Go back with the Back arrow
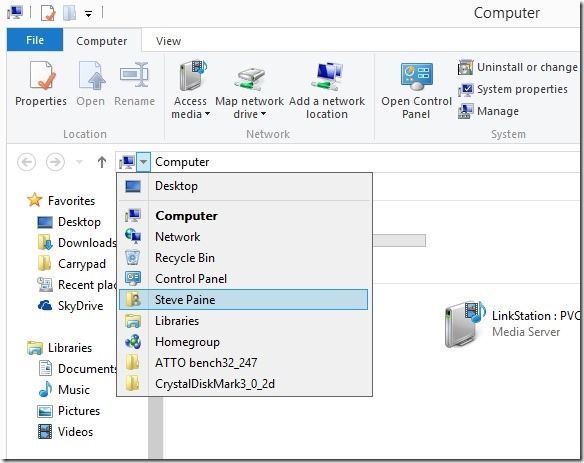Viewport: 584px width, 463px height. tap(27, 162)
